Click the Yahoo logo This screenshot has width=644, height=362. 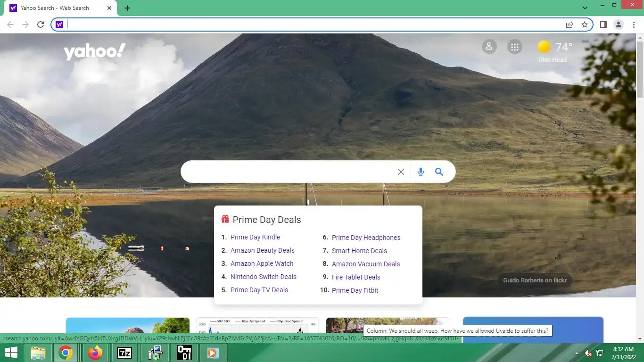[95, 51]
